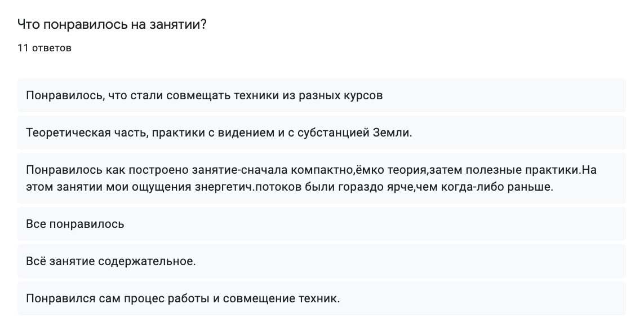644x317 pixels.
Task: Select the answer about совмещать техники из разных курсов
Action: pos(321,95)
